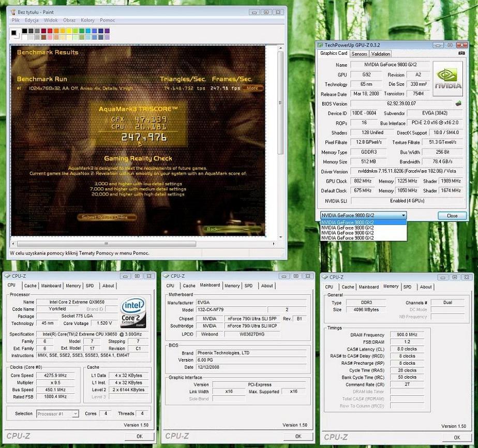Switch to the Validation tab in GPU-Z

[x=380, y=54]
